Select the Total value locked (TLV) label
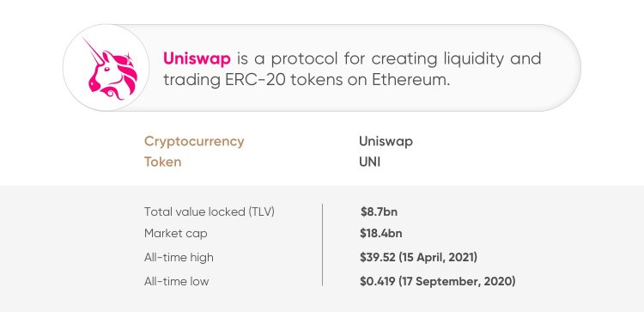The width and height of the screenshot is (644, 312). point(210,212)
